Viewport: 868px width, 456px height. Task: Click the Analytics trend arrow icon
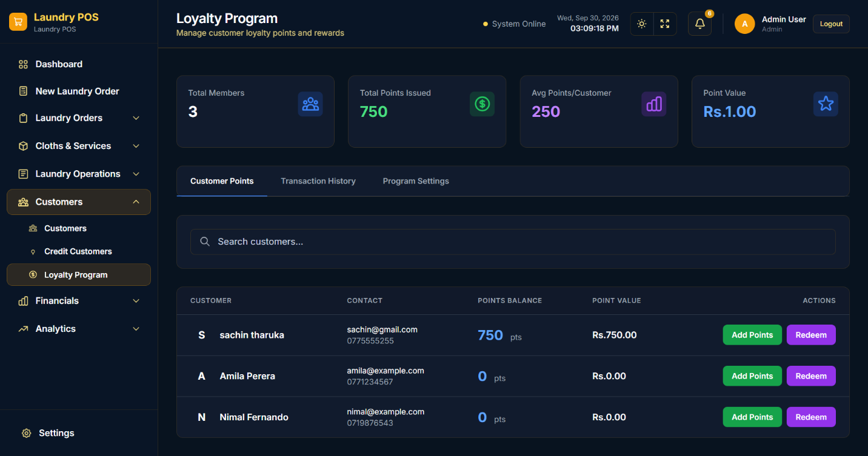click(x=24, y=329)
